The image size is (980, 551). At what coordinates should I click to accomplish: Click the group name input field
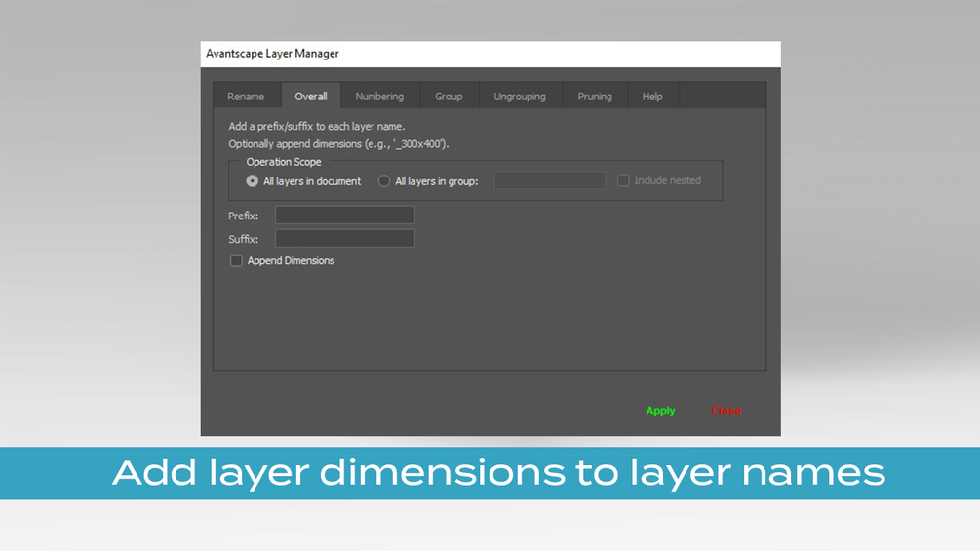point(549,180)
